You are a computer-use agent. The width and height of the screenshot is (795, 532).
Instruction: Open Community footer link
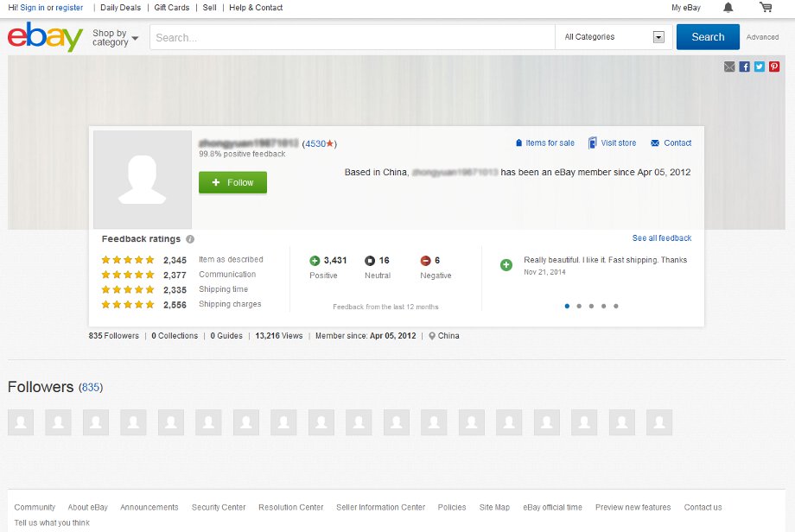[x=35, y=507]
